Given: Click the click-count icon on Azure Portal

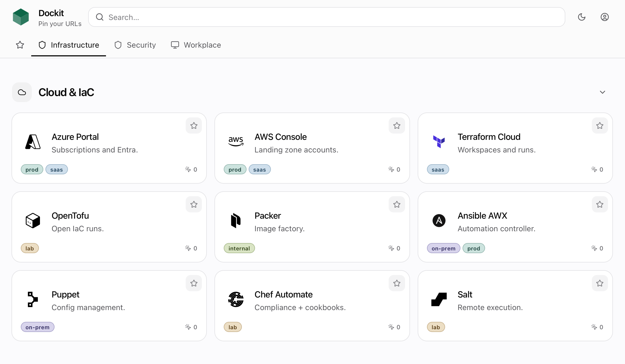Looking at the screenshot, I should pos(188,169).
